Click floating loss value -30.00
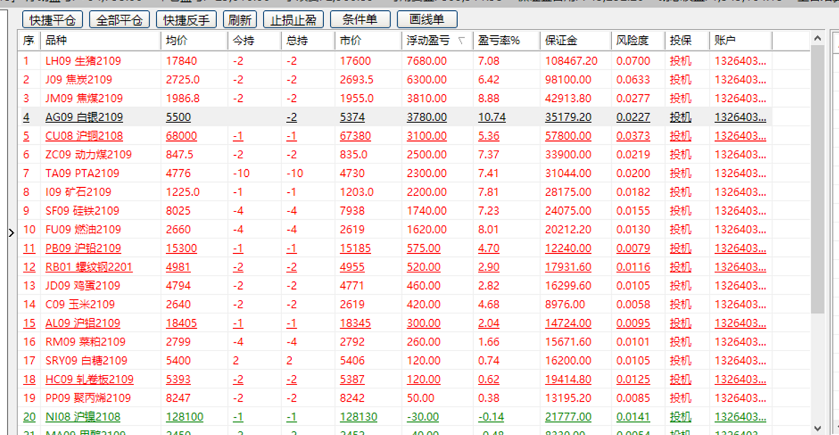The width and height of the screenshot is (839, 435). pos(423,417)
